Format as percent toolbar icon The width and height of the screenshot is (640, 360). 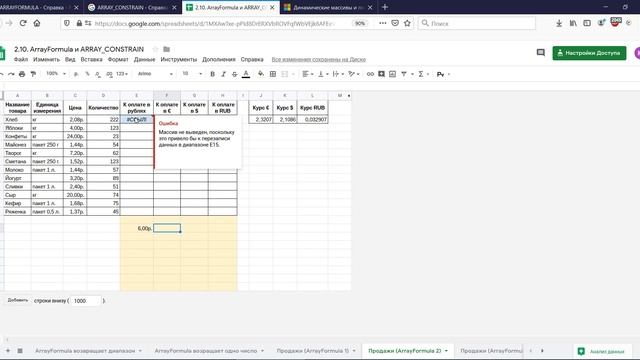click(x=87, y=74)
